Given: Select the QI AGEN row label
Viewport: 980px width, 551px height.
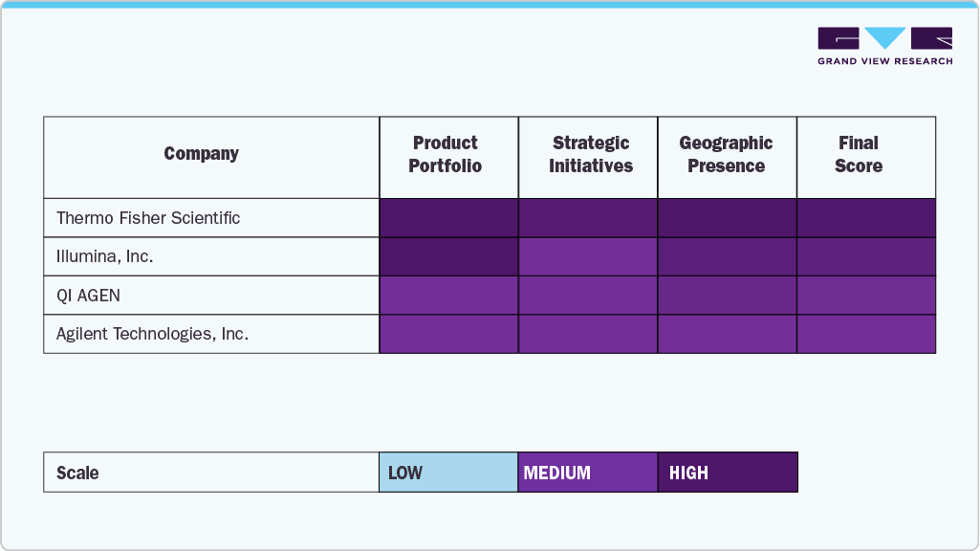Looking at the screenshot, I should 88,296.
